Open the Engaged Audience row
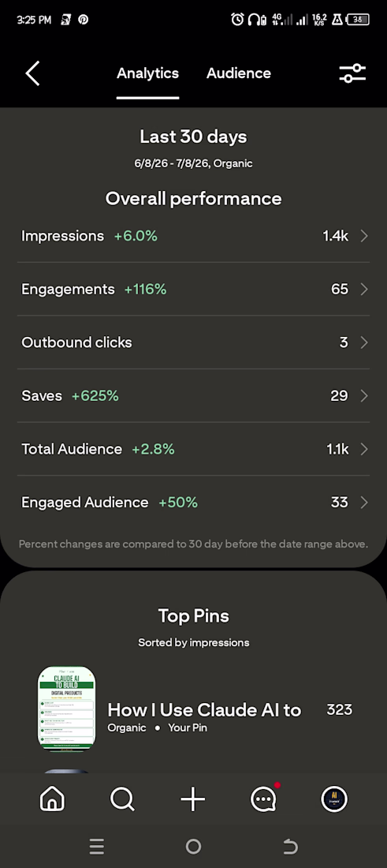Image resolution: width=387 pixels, height=868 pixels. click(194, 502)
